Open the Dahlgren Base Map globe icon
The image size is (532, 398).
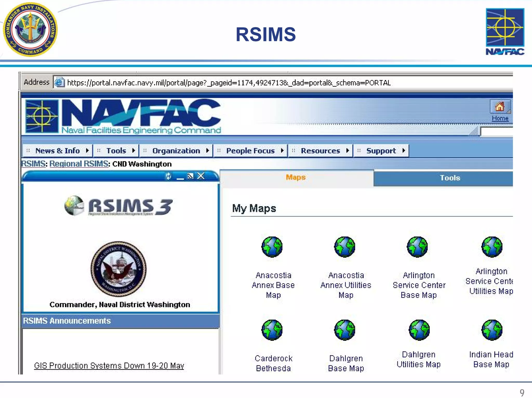pos(345,330)
